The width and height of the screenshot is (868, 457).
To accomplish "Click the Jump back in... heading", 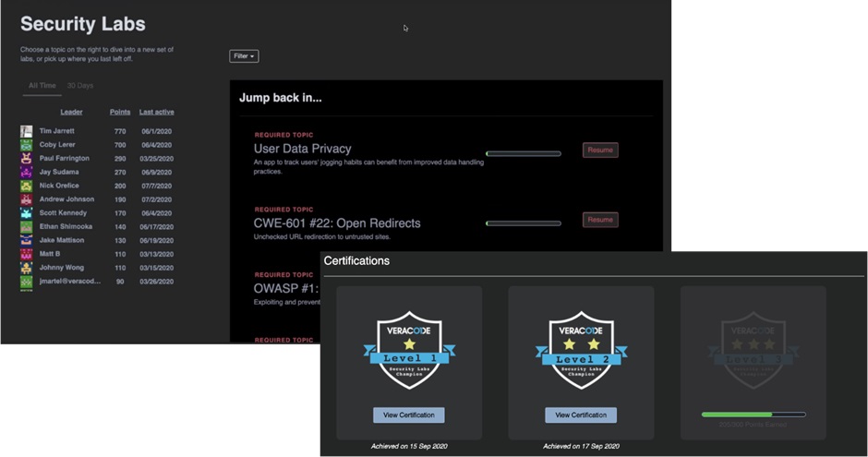I will tap(280, 98).
